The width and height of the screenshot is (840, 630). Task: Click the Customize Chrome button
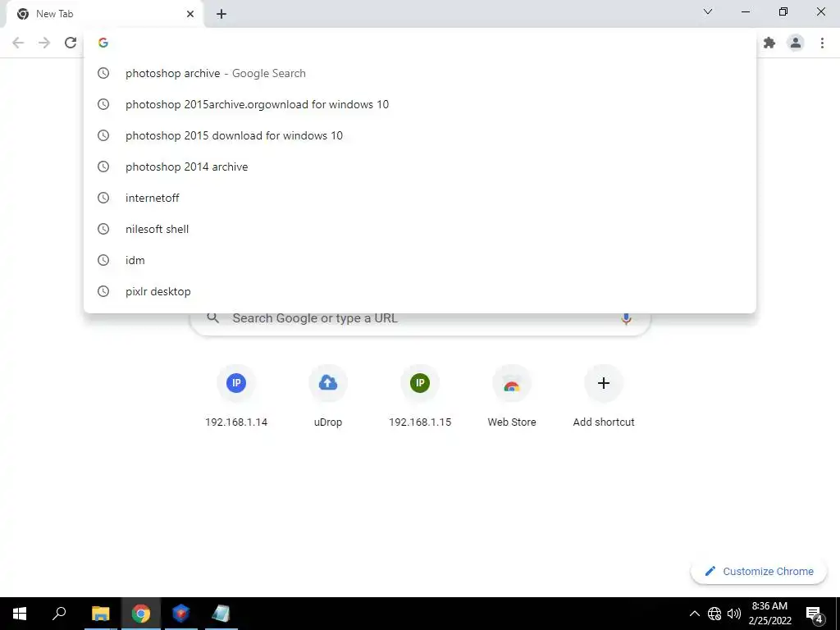click(x=759, y=572)
